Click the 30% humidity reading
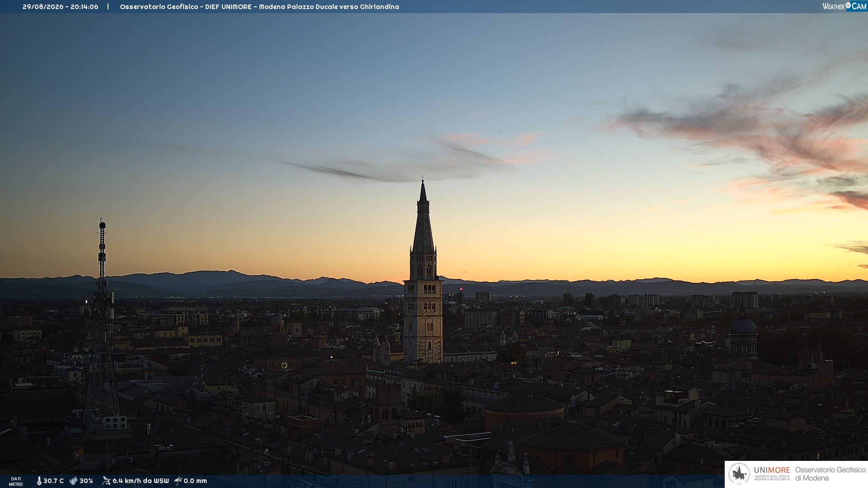The height and width of the screenshot is (488, 868). point(86,481)
